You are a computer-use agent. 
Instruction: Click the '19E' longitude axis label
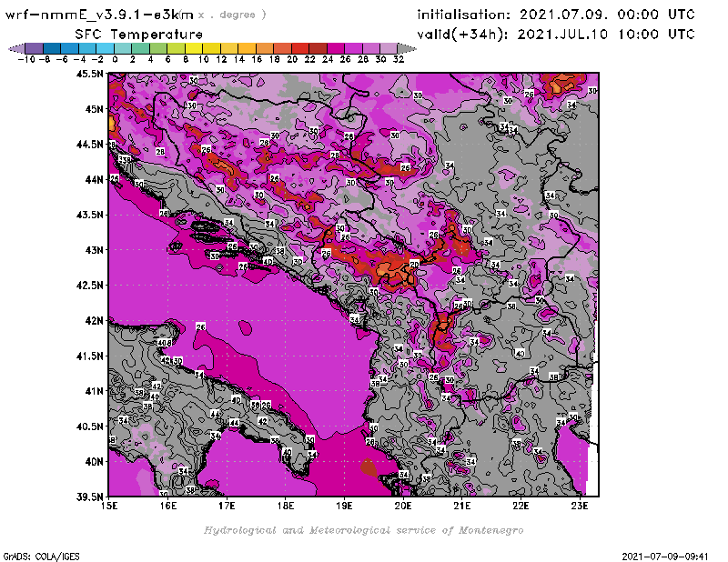coord(344,506)
